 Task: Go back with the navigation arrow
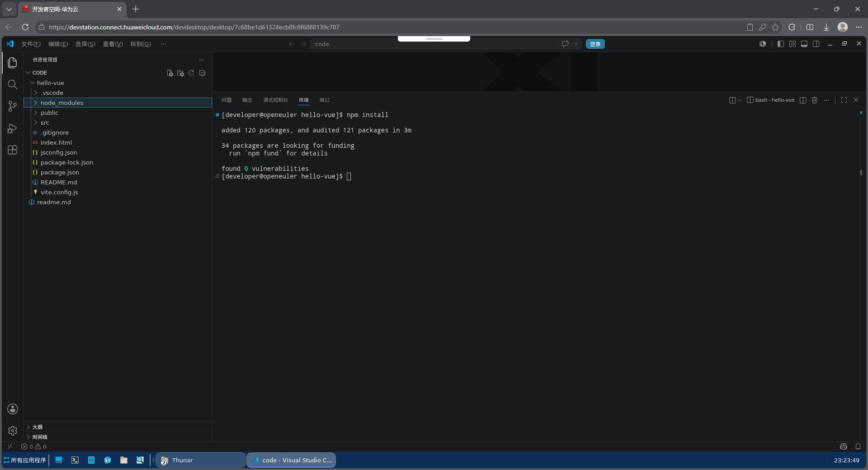tap(292, 44)
